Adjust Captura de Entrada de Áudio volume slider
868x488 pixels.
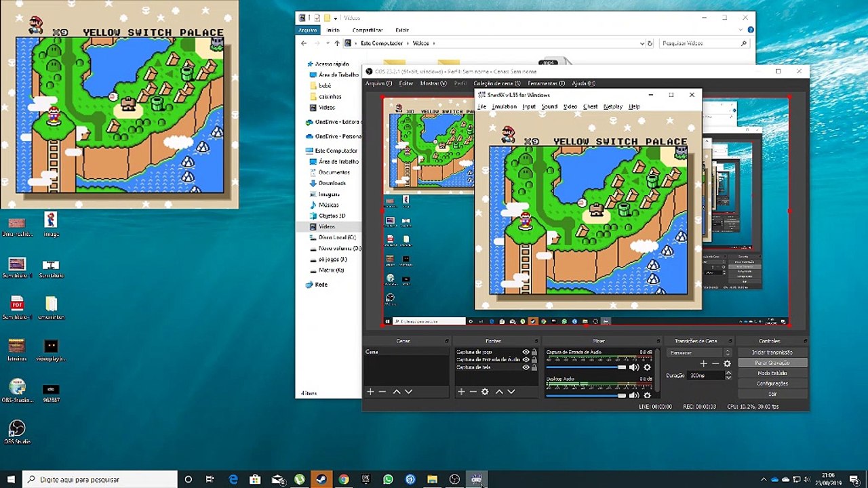click(586, 367)
